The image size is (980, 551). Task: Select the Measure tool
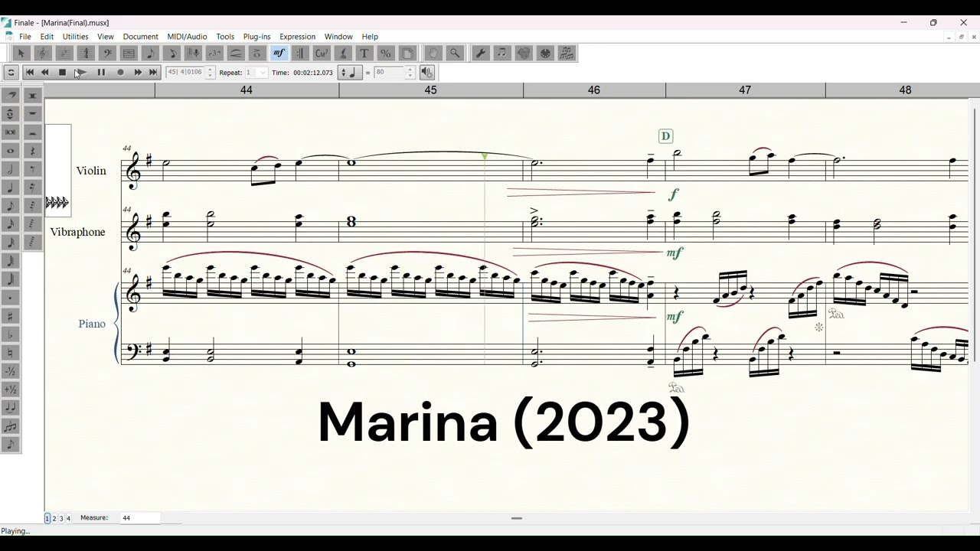click(129, 53)
